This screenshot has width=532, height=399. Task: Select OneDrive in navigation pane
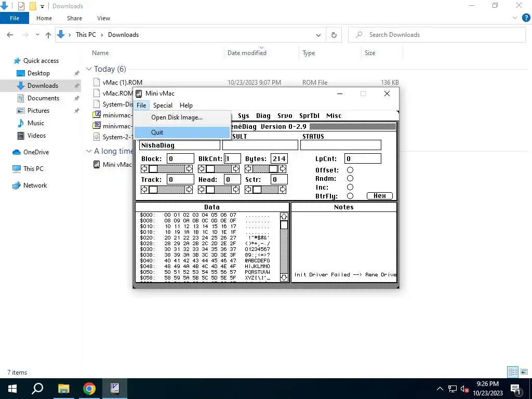36,152
